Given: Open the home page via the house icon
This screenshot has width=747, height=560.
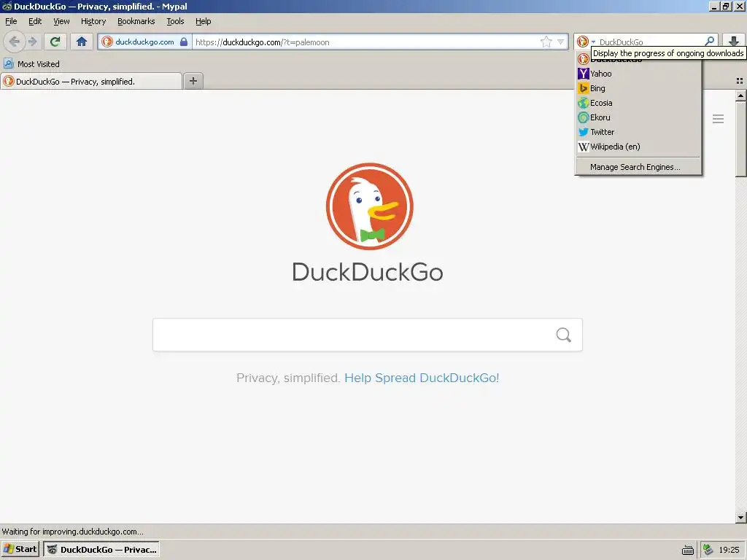Looking at the screenshot, I should click(x=82, y=42).
